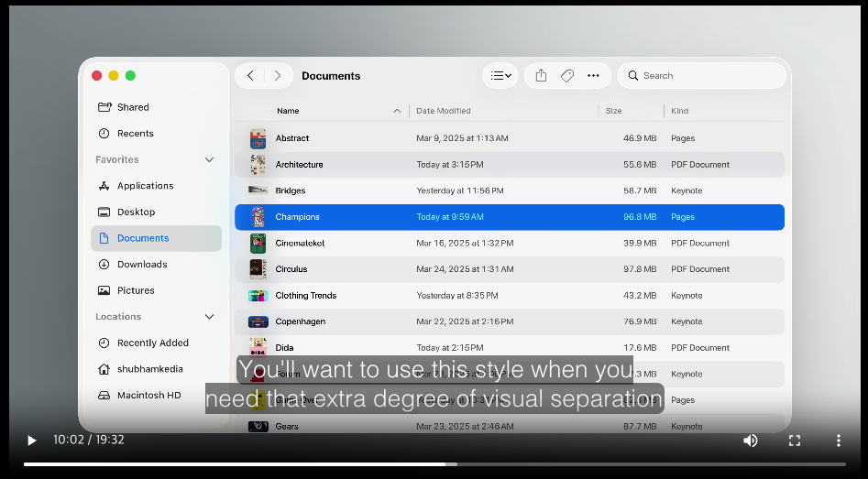868x479 pixels.
Task: Click the 'Today at 3:15 PM' date
Action: [450, 164]
